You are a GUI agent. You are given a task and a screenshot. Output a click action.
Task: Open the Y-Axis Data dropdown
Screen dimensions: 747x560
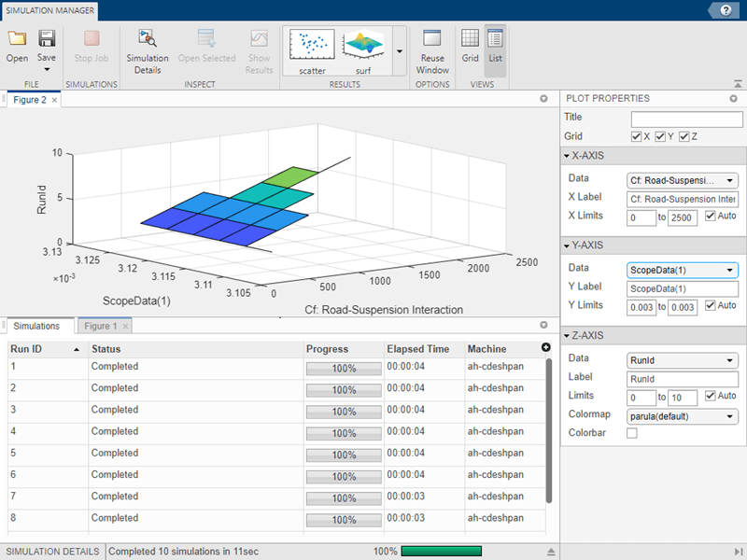(x=682, y=270)
